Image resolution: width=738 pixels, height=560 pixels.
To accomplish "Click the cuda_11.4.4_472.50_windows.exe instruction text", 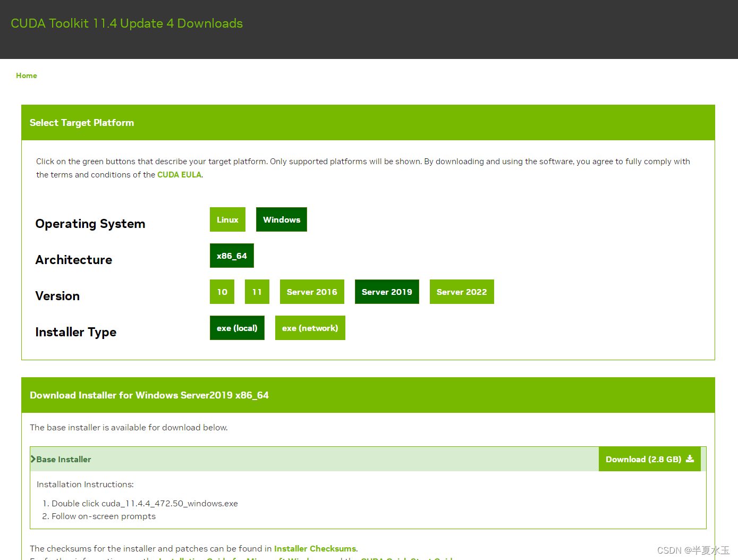I will pyautogui.click(x=169, y=504).
